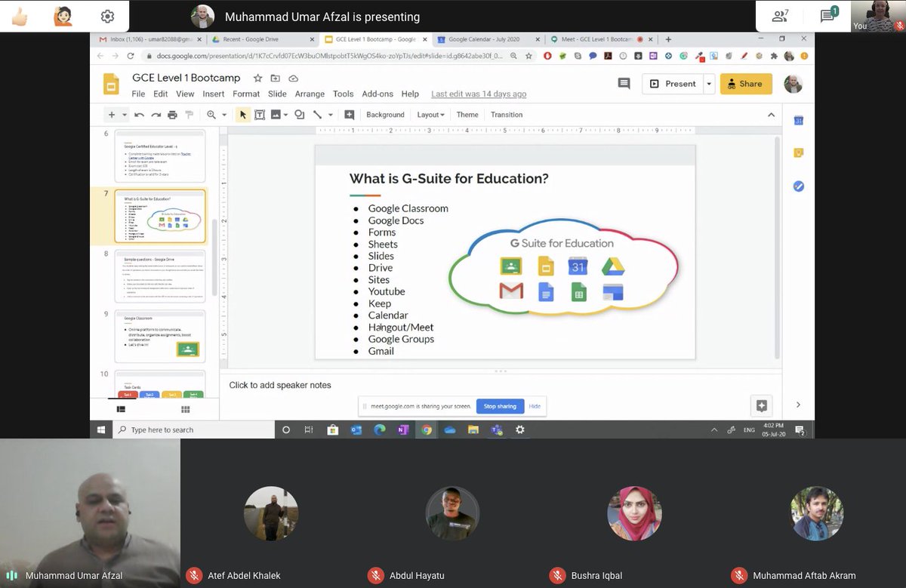Open the comment history icon
This screenshot has width=906, height=588.
pyautogui.click(x=624, y=84)
